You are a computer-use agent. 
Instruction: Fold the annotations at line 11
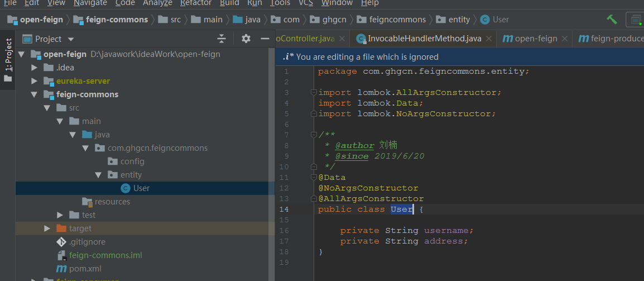[x=314, y=177]
